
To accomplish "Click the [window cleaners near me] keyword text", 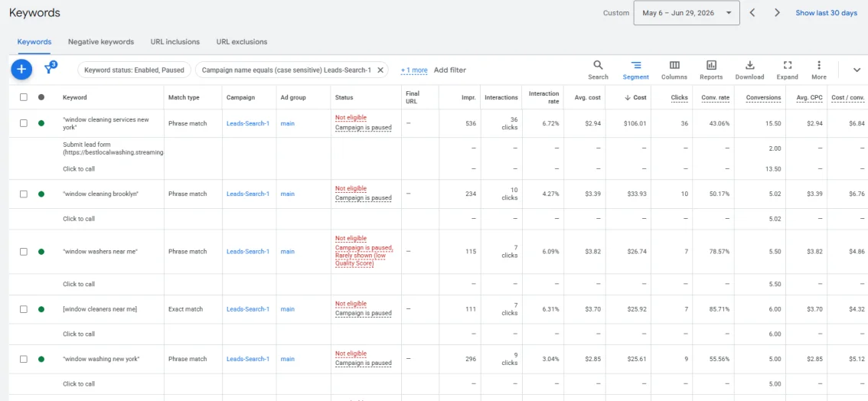I will [x=100, y=309].
